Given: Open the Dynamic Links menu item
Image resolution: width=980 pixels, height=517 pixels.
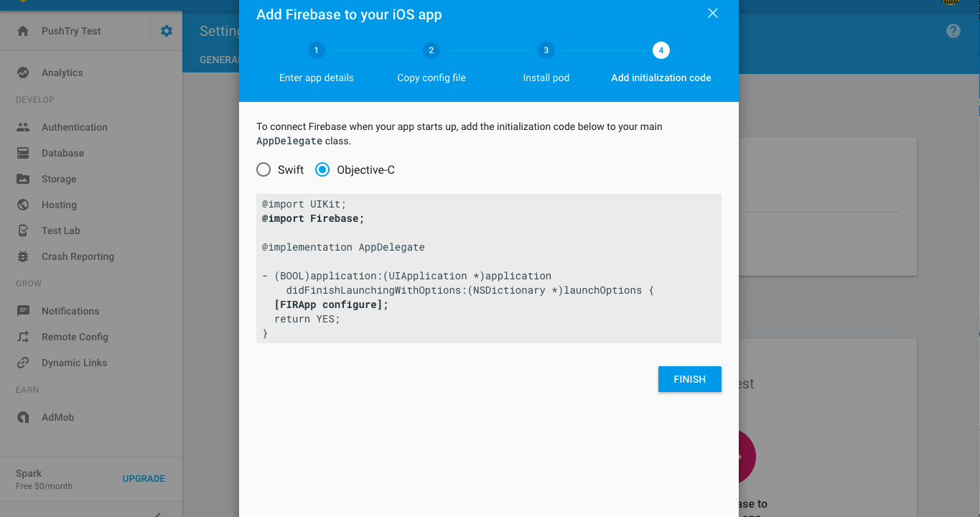Looking at the screenshot, I should pos(74,363).
